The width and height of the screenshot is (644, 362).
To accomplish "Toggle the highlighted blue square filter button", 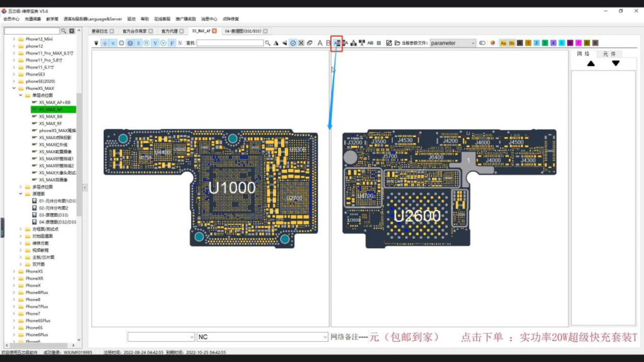I will click(130, 43).
